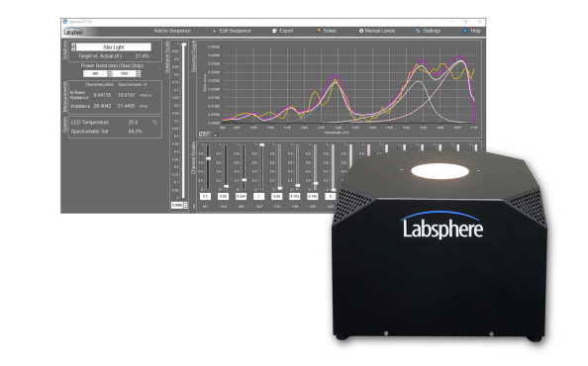This screenshot has width=588, height=366.
Task: Toggle the Spectrometer checkbox
Action: [146, 85]
